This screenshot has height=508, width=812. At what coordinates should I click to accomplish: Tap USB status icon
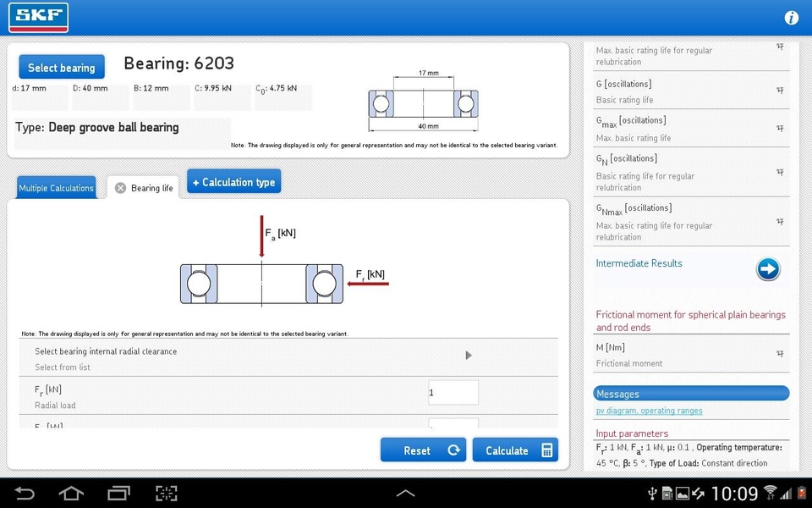point(652,493)
